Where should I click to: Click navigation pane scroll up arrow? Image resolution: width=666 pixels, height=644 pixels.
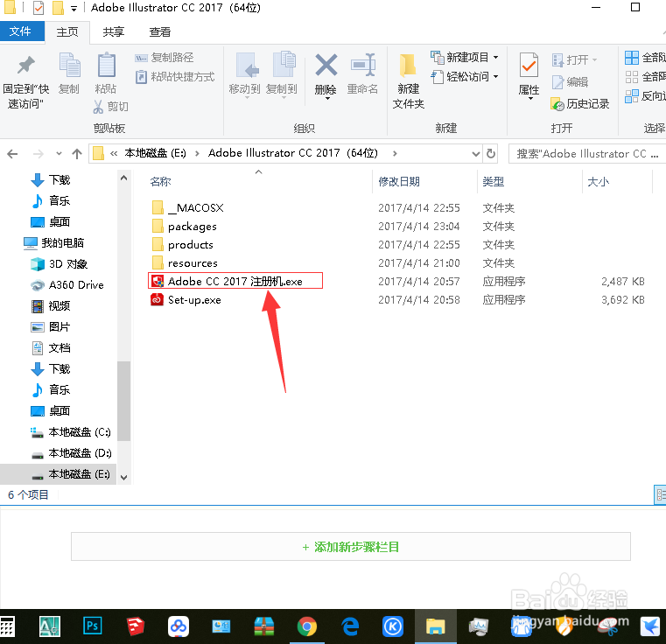[123, 178]
